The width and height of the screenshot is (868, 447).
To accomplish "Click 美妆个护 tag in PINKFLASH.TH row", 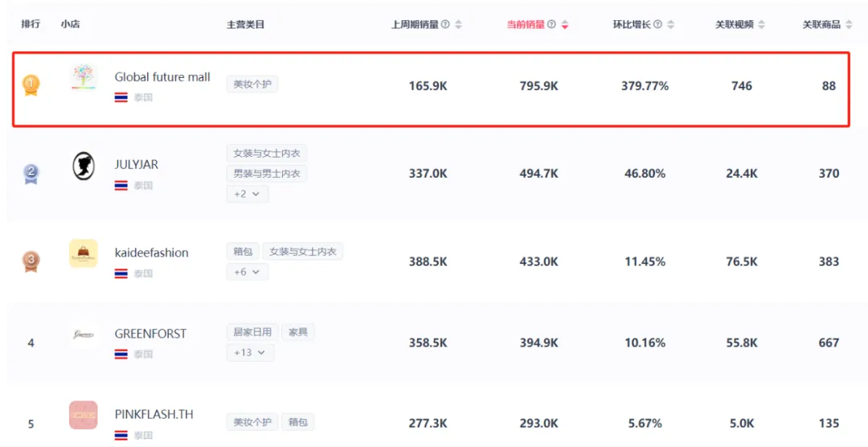I will click(x=252, y=422).
